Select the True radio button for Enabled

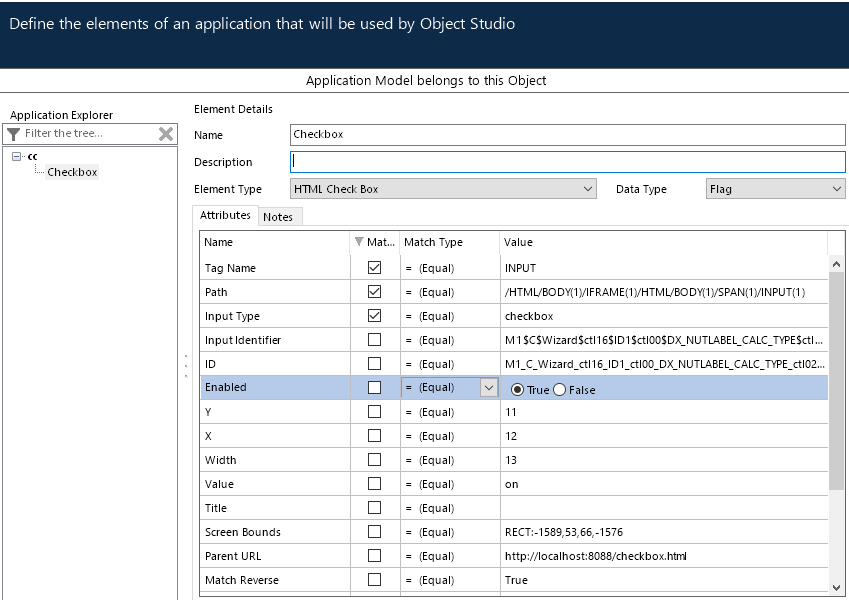pos(517,389)
